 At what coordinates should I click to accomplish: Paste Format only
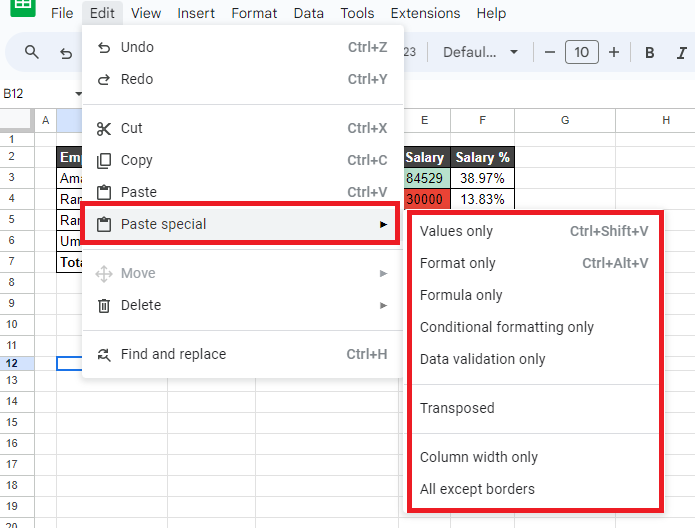[534, 263]
